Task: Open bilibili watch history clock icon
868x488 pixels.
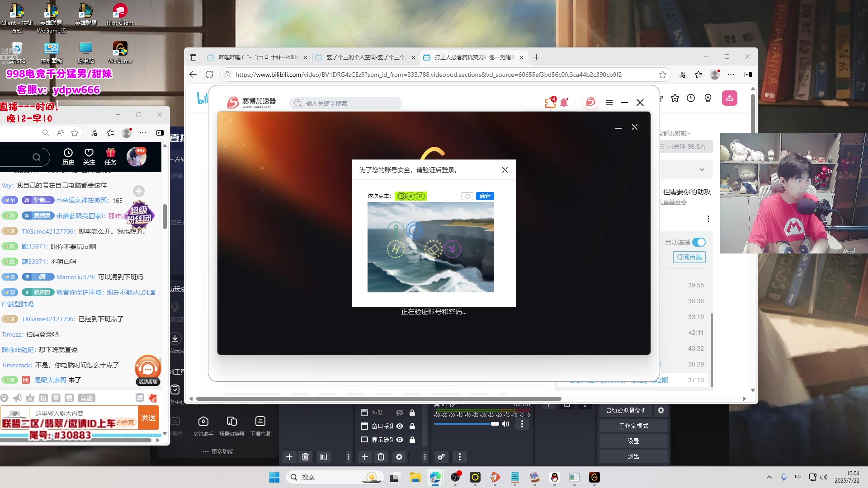Action: coord(691,98)
